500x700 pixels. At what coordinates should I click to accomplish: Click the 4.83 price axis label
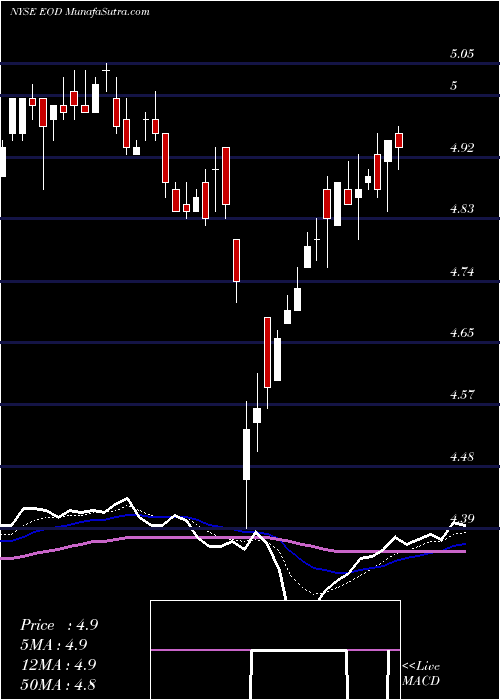click(x=462, y=209)
